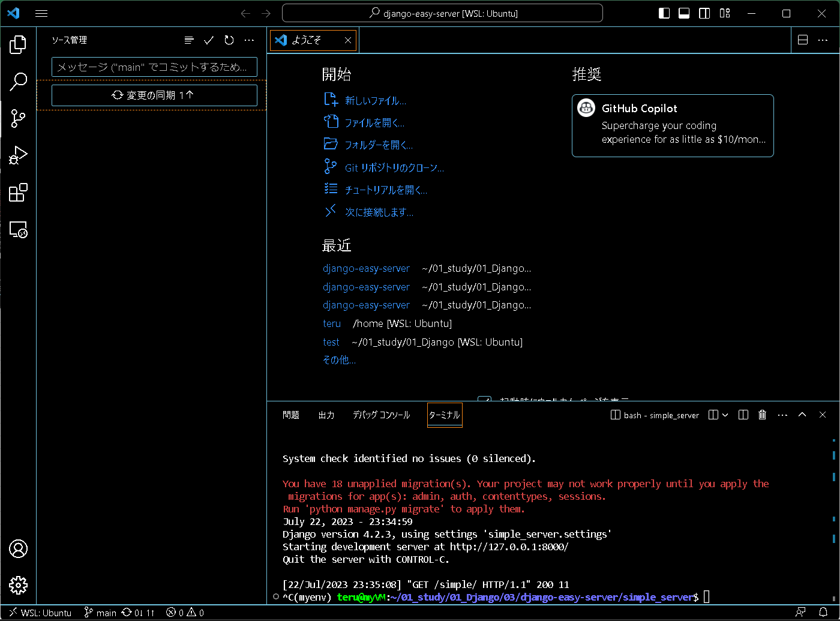Open a file via ファイルを開く link
The width and height of the screenshot is (840, 621).
click(x=374, y=122)
